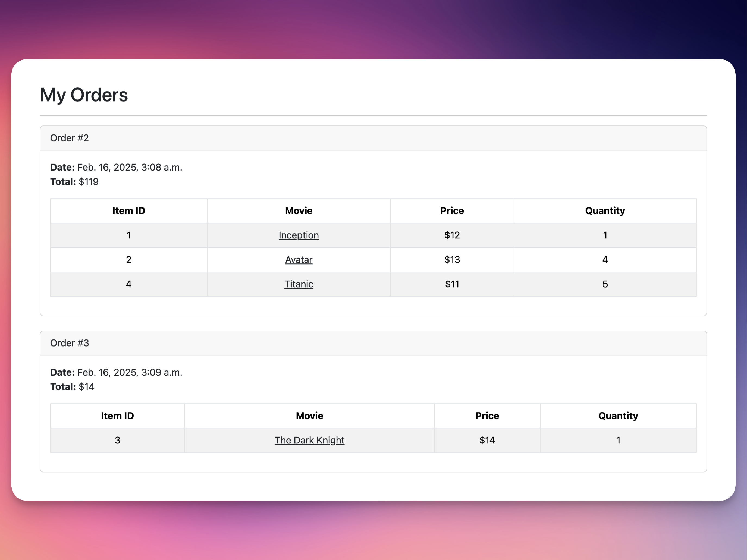Click the $13 price cell for Avatar
The image size is (747, 560).
(452, 260)
